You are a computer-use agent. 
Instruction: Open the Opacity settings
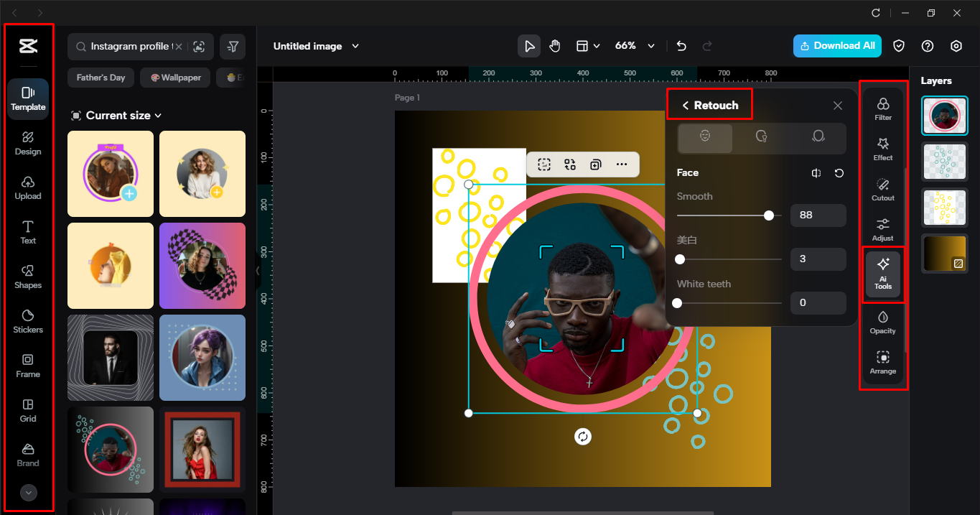click(883, 320)
